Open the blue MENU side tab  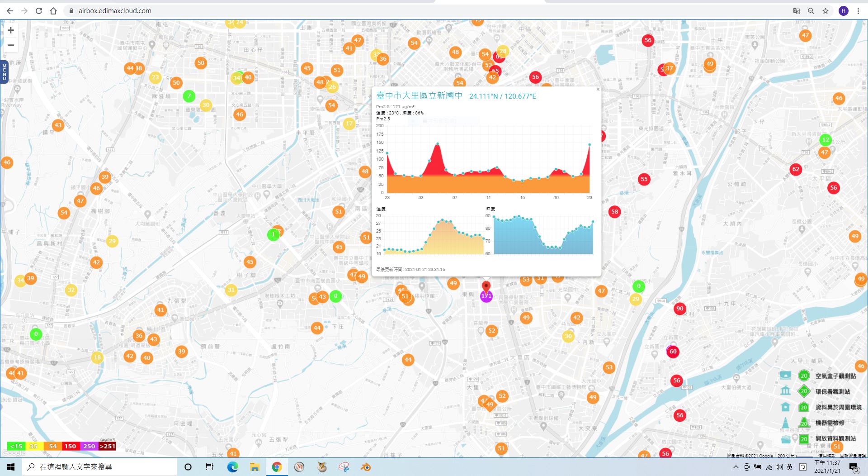(x=4, y=72)
